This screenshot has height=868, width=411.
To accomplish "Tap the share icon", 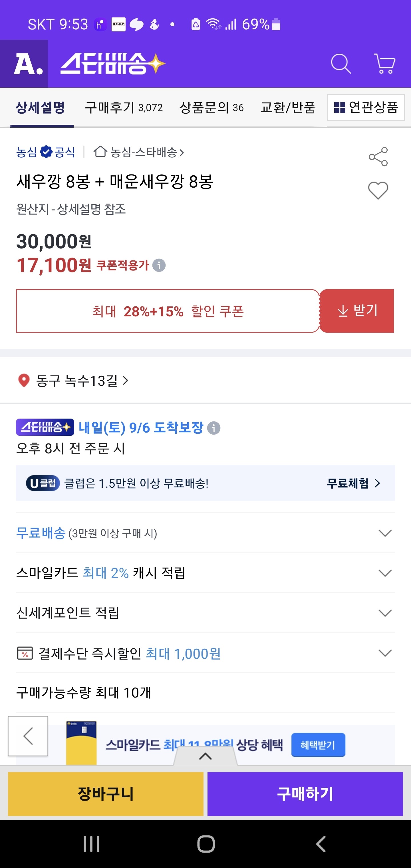I will click(x=378, y=157).
